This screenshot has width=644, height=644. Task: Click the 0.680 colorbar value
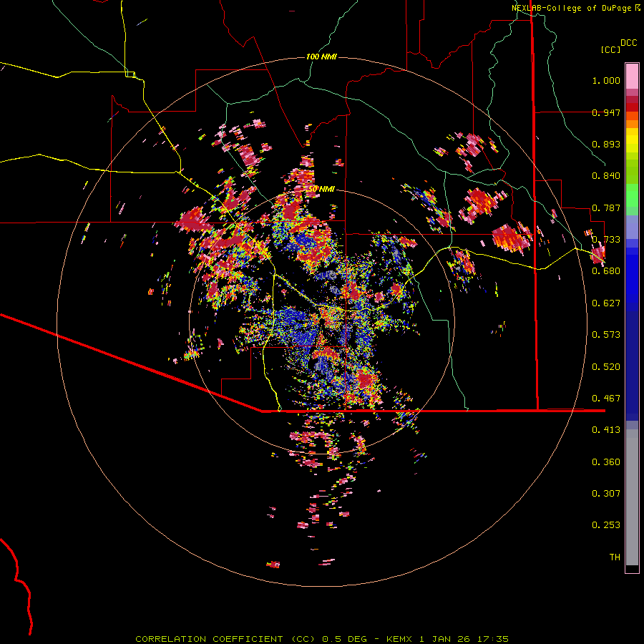pos(606,271)
